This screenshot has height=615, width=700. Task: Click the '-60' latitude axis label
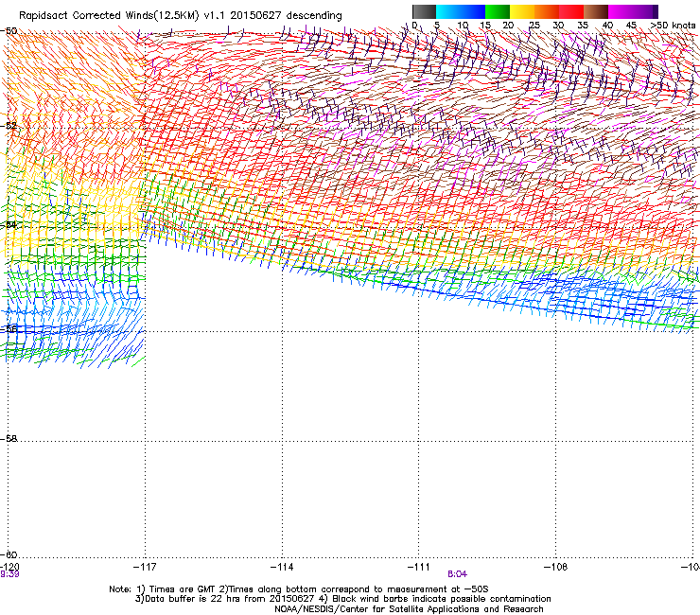[9, 554]
